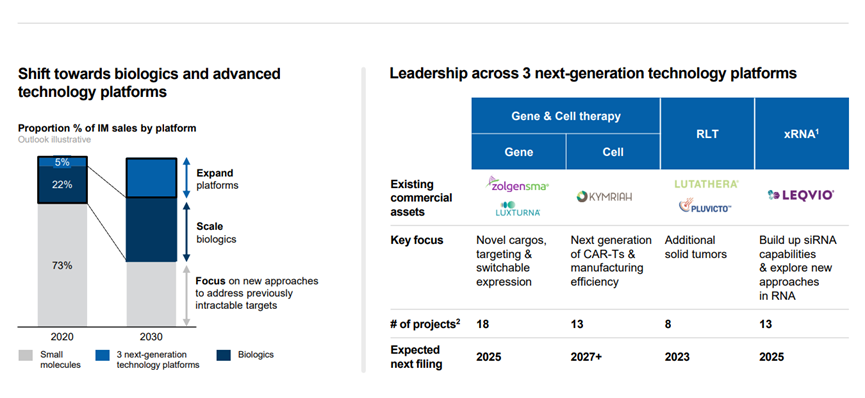The width and height of the screenshot is (865, 398).
Task: Select the xRNA column header
Action: click(802, 134)
